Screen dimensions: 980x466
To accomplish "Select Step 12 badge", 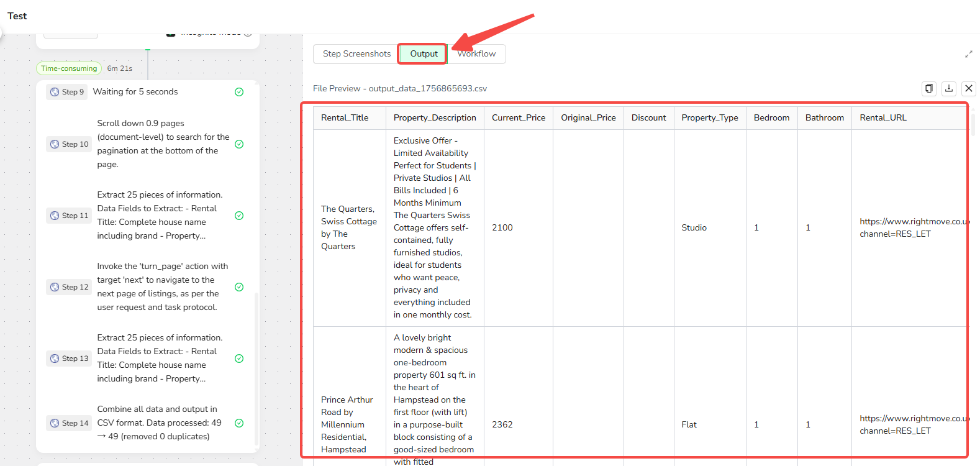I will [69, 287].
